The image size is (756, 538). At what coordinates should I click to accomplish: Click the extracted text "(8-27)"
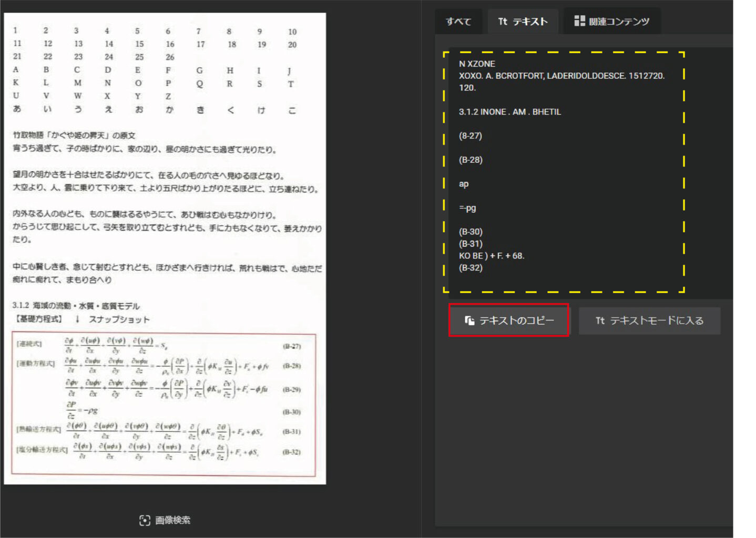click(470, 136)
